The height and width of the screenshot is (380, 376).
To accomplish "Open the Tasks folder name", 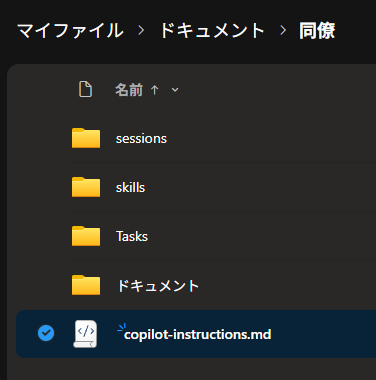I will (x=132, y=236).
